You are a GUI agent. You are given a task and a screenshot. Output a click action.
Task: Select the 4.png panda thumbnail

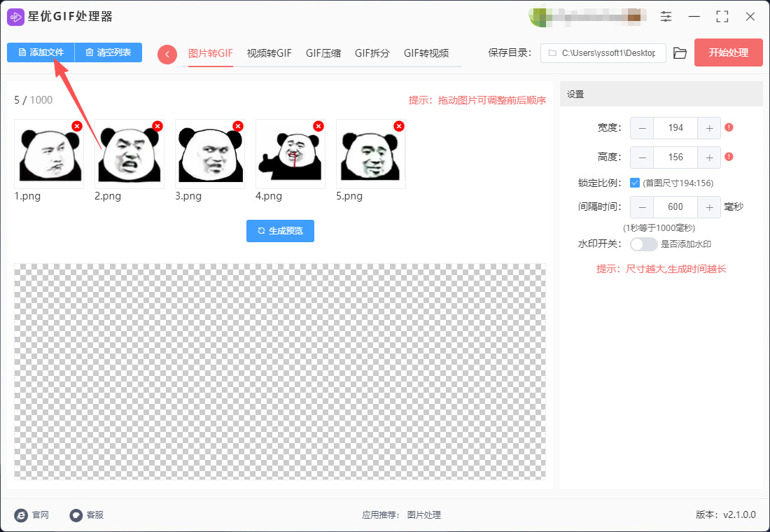tap(290, 154)
